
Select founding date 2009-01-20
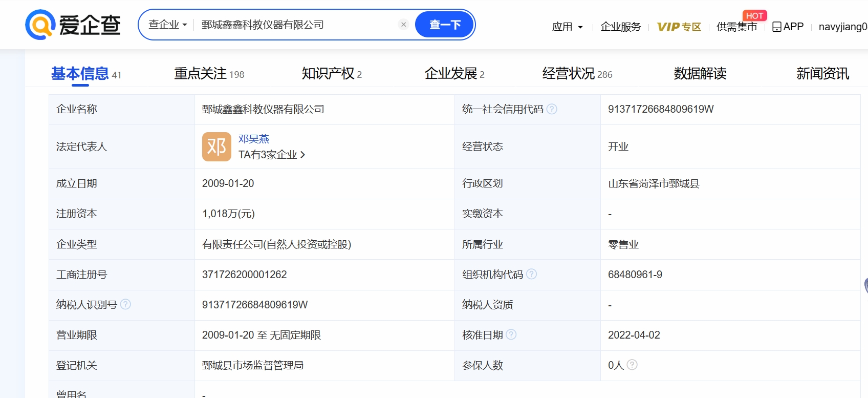pos(228,183)
